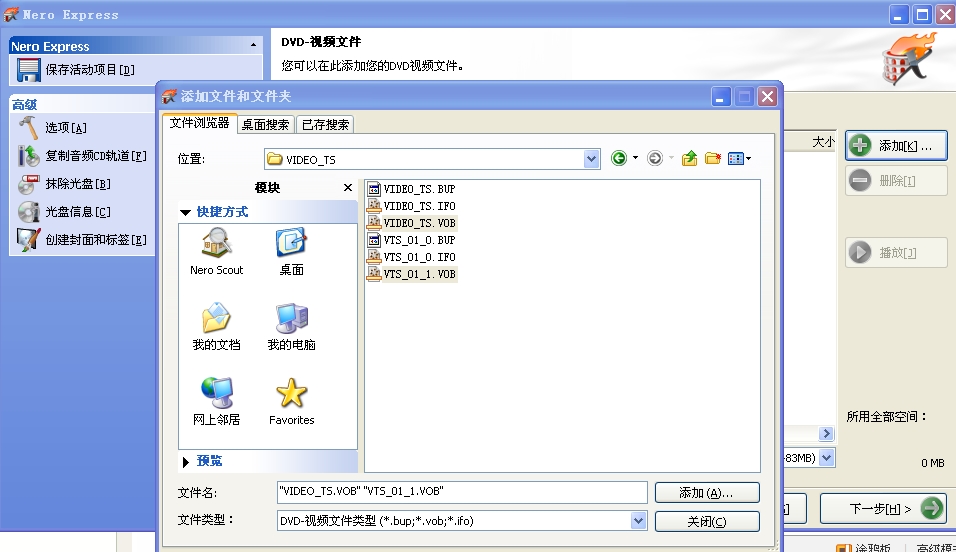This screenshot has width=956, height=552.
Task: Click the 大小 column header
Action: coord(823,142)
